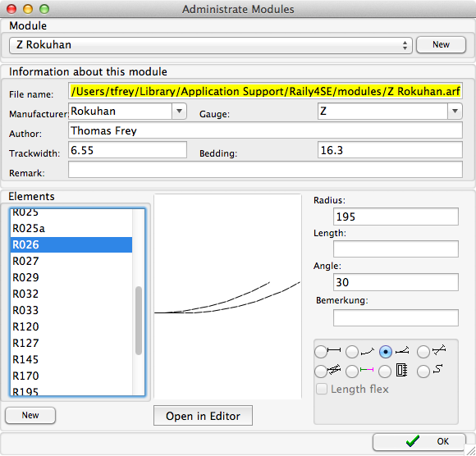Screen dimensions: 476x456
Task: Click the Bemerkung input field
Action: coord(396,318)
